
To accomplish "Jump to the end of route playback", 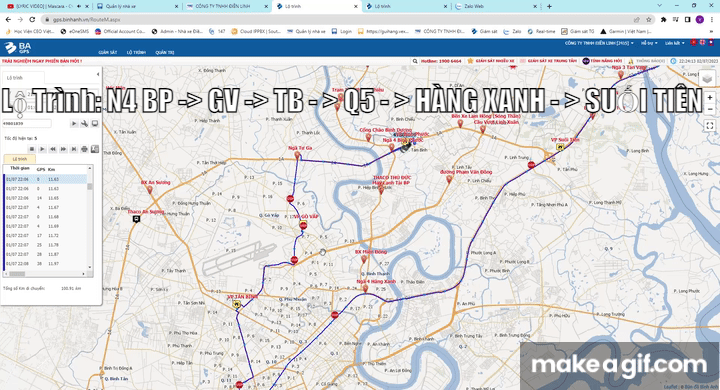I will pos(73,149).
